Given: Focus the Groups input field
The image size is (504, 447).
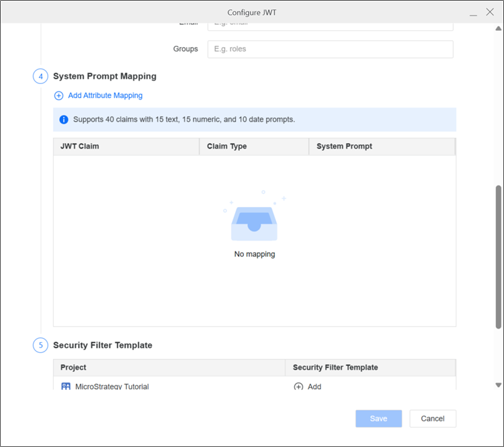Looking at the screenshot, I should [330, 49].
